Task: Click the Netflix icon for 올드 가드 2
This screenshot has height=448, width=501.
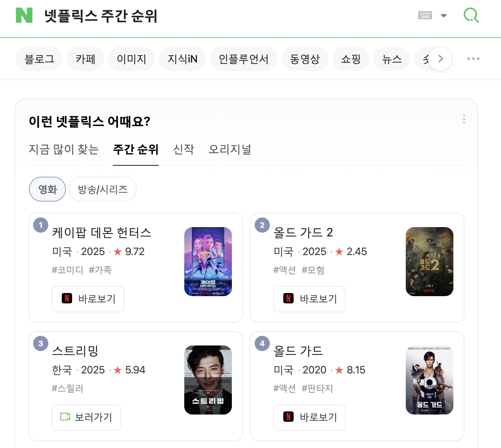Action: tap(288, 299)
